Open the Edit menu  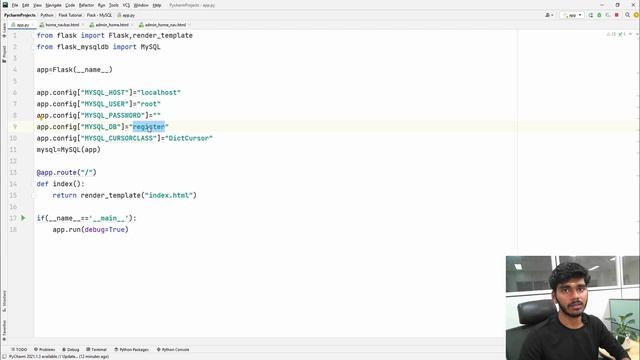(26, 5)
